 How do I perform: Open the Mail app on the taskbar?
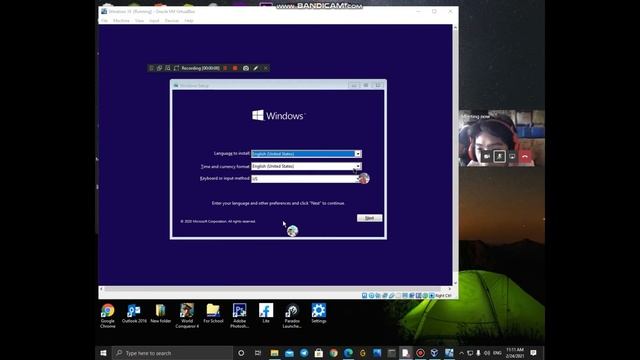[x=289, y=353]
